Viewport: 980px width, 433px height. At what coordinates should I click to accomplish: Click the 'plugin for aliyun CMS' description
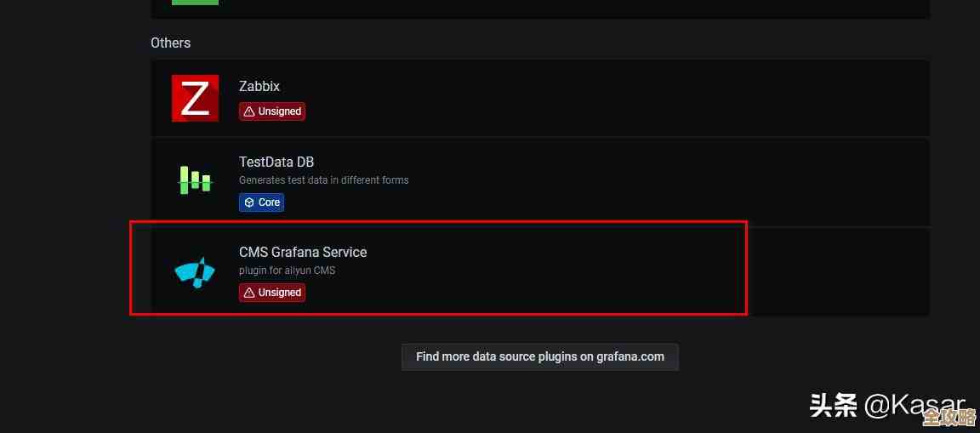(287, 271)
